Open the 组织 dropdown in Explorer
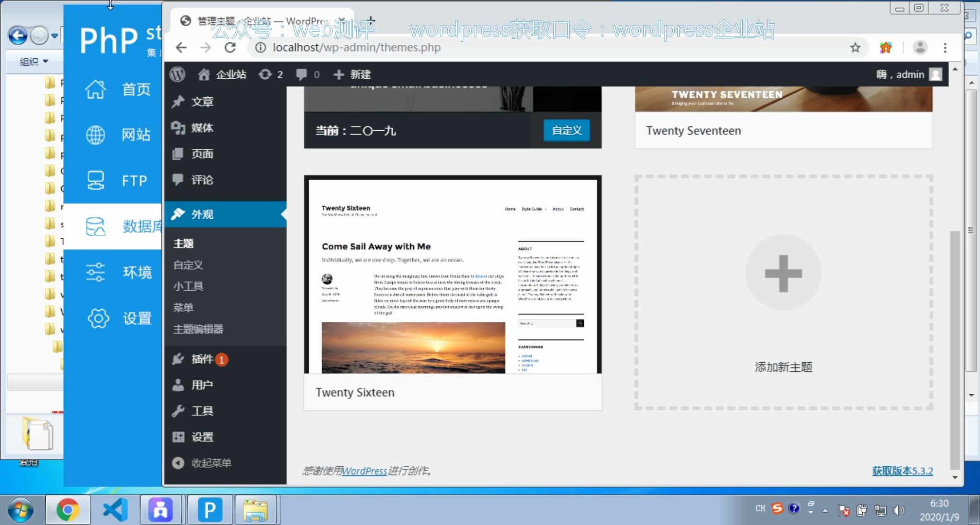The height and width of the screenshot is (525, 980). click(34, 62)
